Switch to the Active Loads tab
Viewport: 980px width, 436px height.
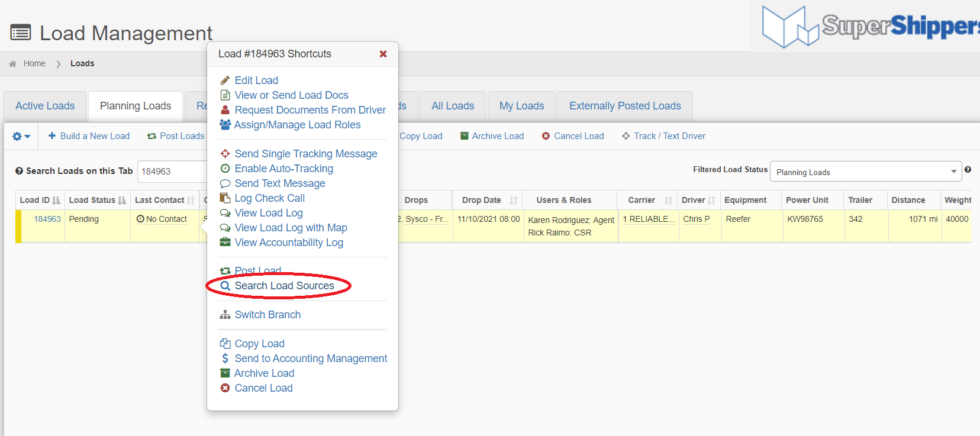click(x=45, y=106)
